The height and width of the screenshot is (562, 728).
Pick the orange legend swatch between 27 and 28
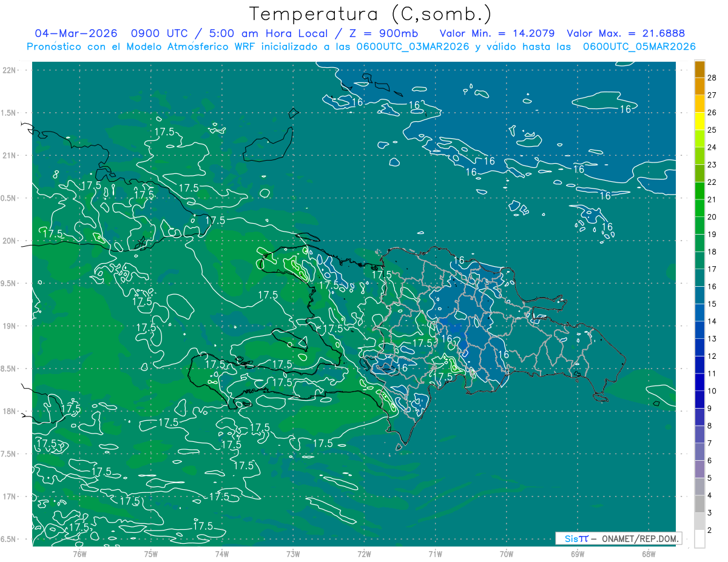click(699, 87)
